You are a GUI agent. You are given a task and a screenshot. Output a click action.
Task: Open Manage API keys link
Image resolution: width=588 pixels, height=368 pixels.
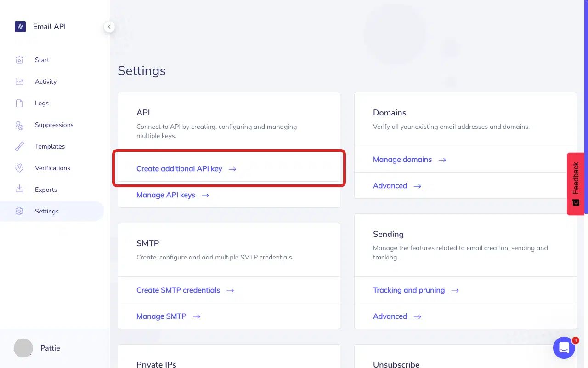pos(166,195)
